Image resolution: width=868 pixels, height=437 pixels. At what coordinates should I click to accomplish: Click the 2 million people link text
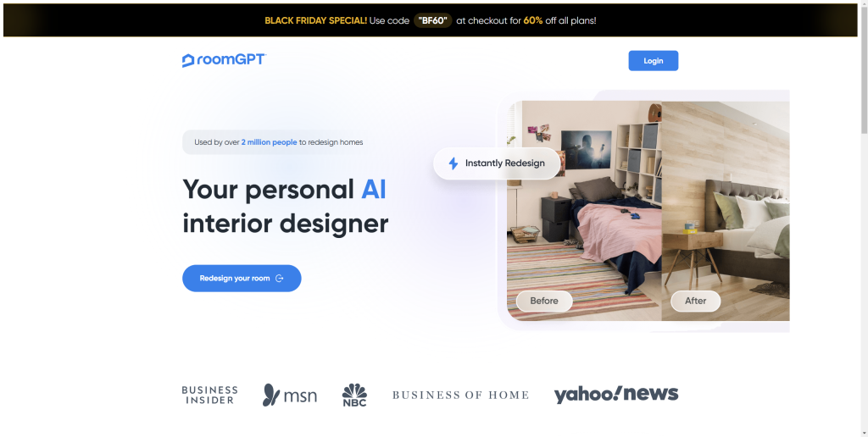[269, 142]
